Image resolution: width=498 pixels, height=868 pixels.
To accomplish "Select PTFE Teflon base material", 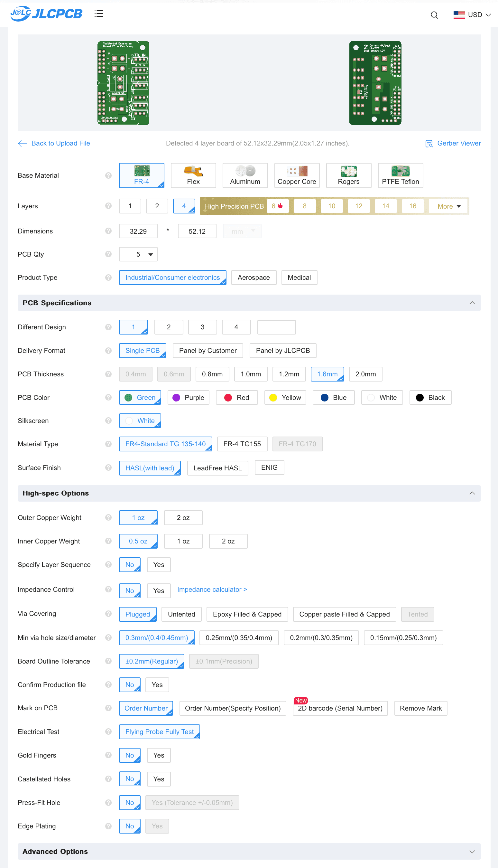I will point(400,175).
